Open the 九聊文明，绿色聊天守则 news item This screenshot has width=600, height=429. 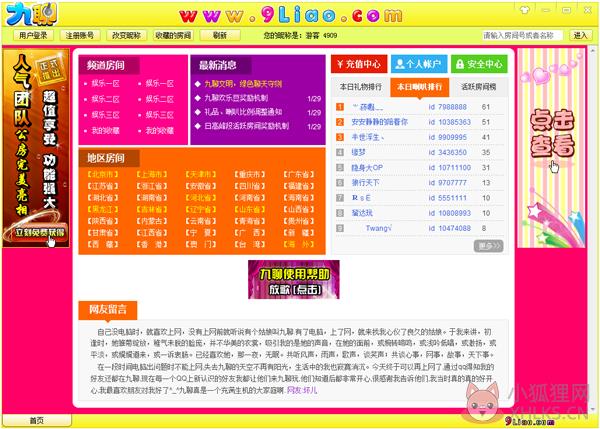(x=243, y=84)
